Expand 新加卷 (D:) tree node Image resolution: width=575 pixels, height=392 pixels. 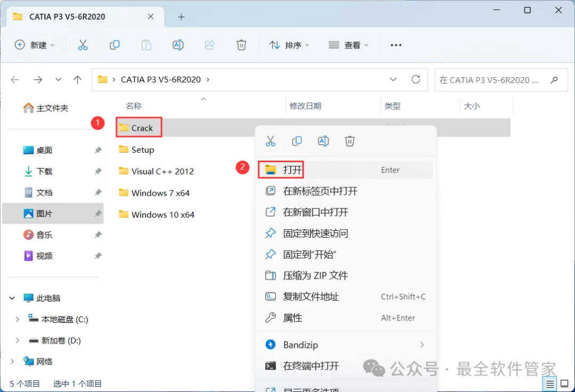[x=17, y=341]
